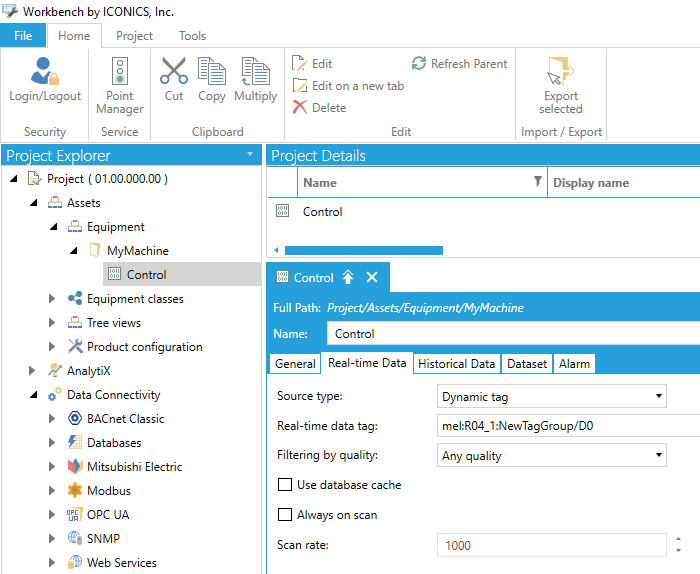Click Refresh Parent
Image resolution: width=700 pixels, height=574 pixels.
tap(459, 63)
